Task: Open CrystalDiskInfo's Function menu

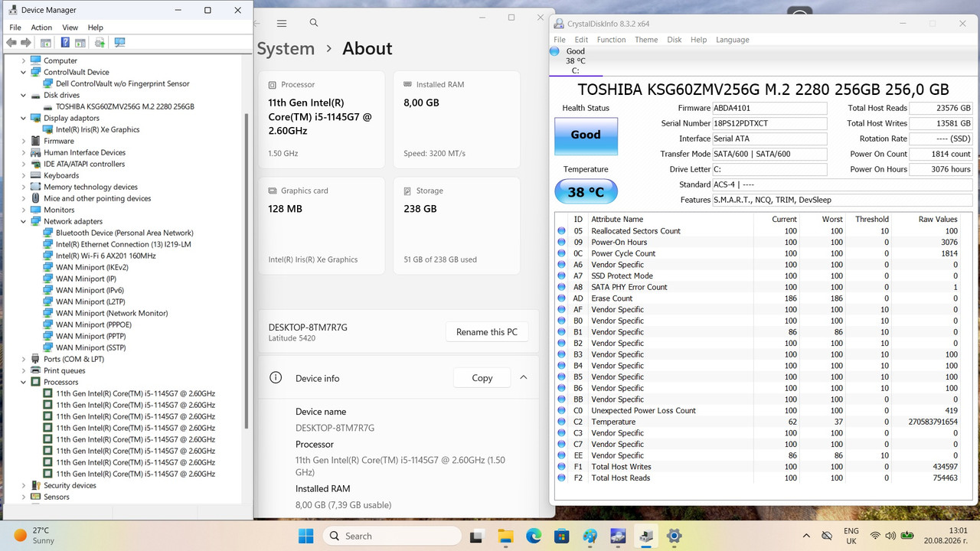Action: click(x=611, y=40)
